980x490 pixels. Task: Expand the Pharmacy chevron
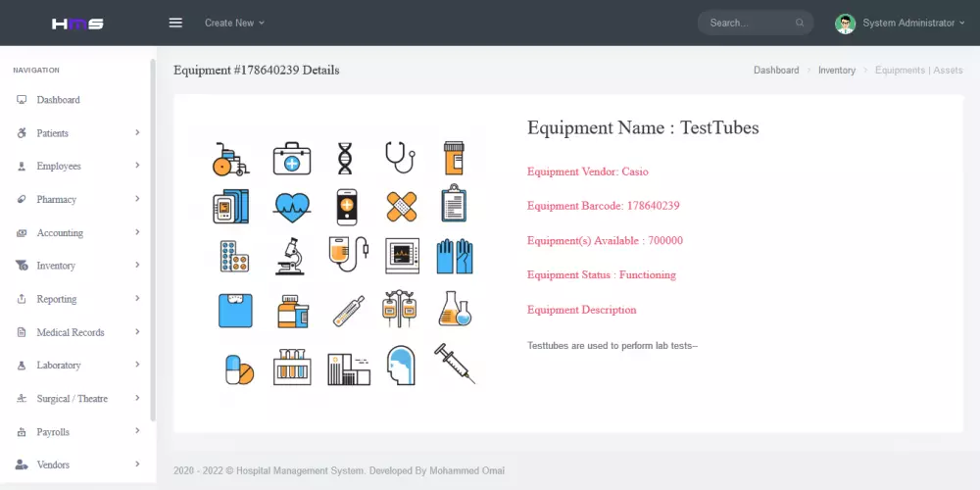137,199
